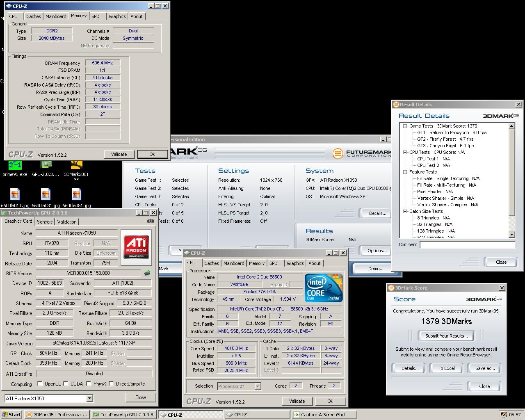Image resolution: width=525 pixels, height=420 pixels.
Task: Click Validate in the lower CPU-Z window
Action: [297, 401]
